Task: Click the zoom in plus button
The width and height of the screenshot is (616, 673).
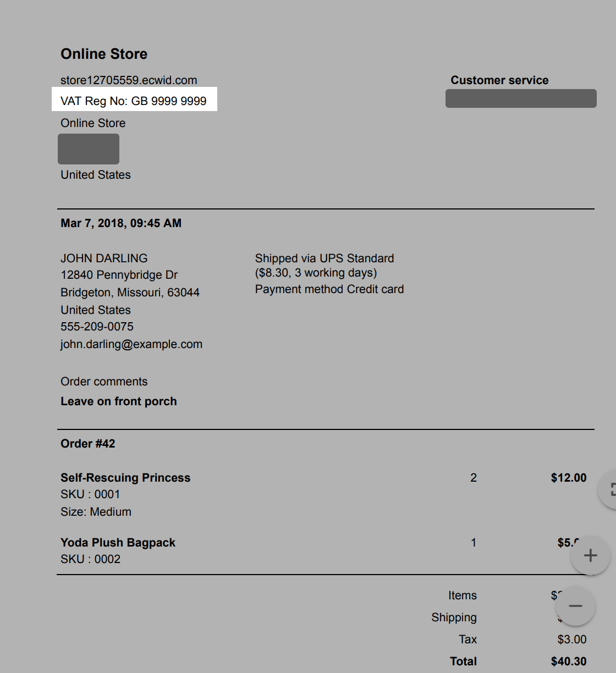Action: [x=590, y=555]
